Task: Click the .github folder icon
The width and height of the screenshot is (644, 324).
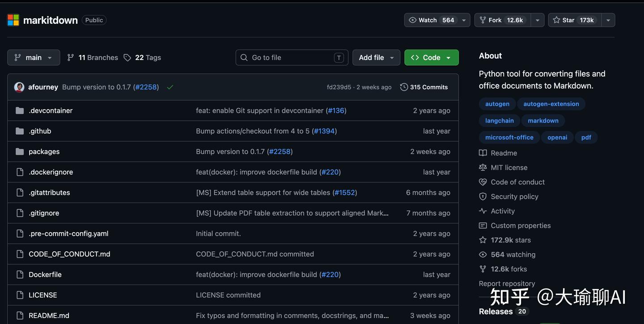Action: tap(20, 131)
